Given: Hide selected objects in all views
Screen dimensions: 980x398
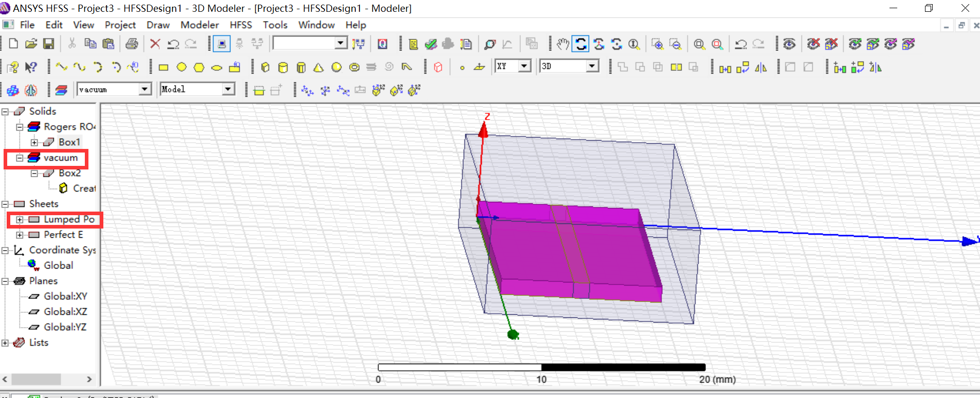Looking at the screenshot, I should (831, 44).
